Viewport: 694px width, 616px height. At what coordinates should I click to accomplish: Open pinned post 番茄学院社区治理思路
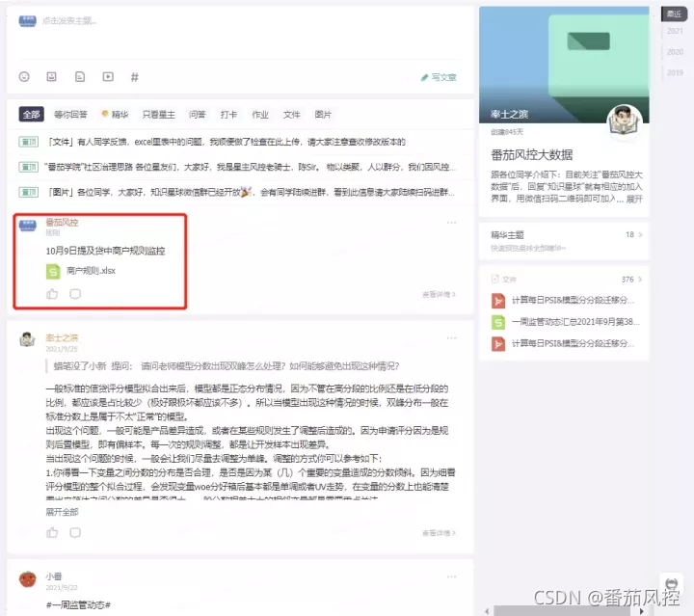[x=250, y=167]
